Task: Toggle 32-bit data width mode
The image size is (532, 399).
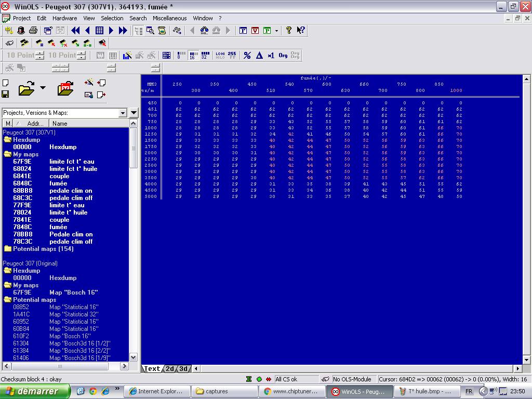Action: point(205,56)
